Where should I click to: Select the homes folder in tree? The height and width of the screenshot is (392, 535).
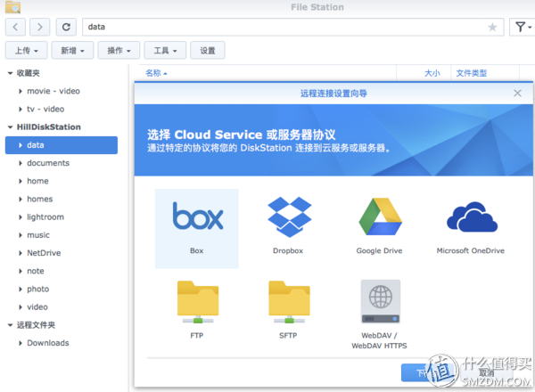(x=40, y=199)
